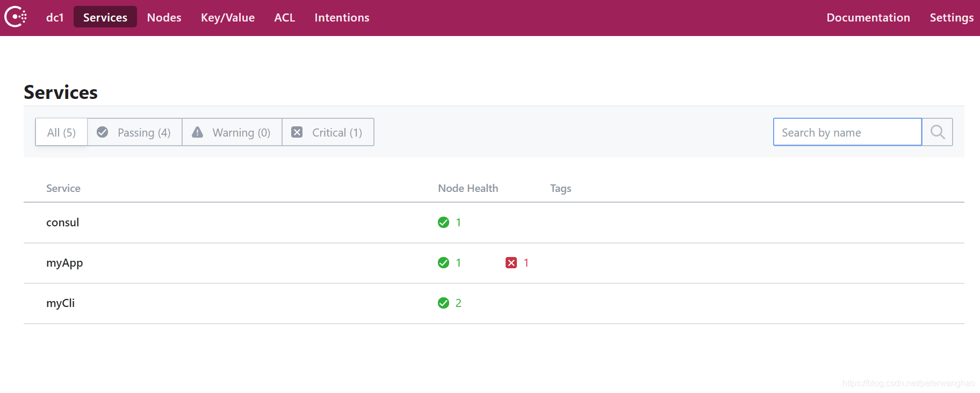The width and height of the screenshot is (980, 393).
Task: Open the Nodes tab
Action: pos(164,17)
